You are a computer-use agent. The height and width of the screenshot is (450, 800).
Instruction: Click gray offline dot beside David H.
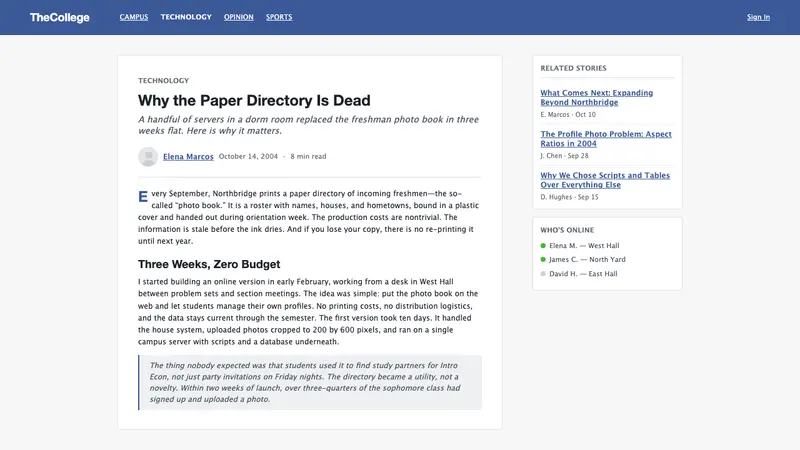pyautogui.click(x=543, y=273)
